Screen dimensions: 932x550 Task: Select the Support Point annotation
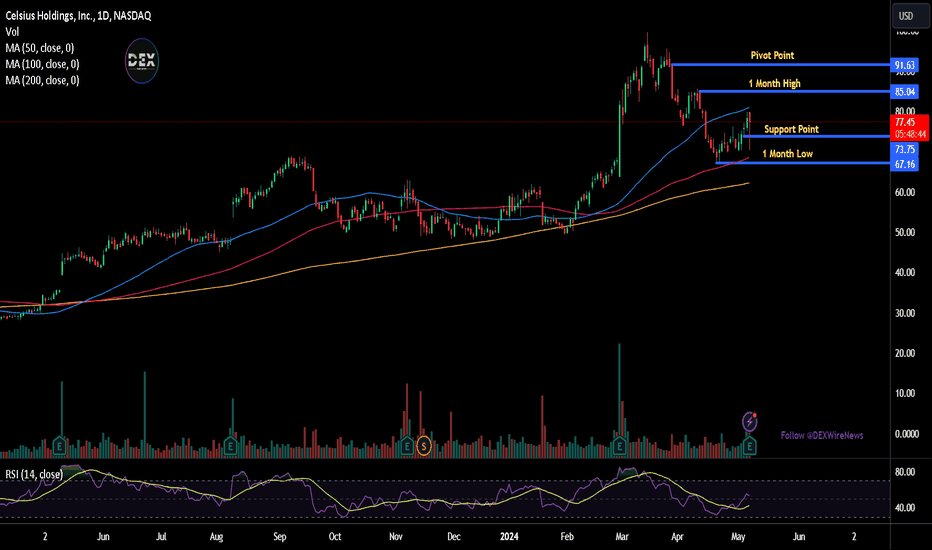(791, 129)
